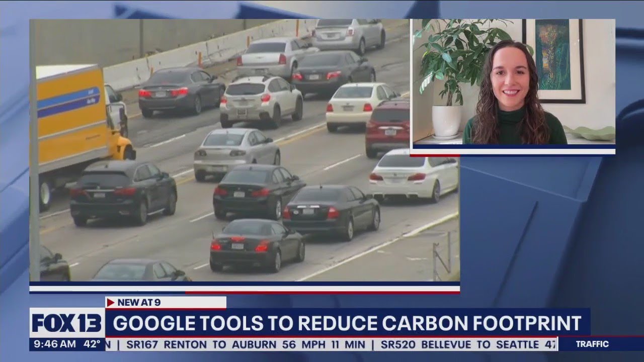Viewport: 644px width, 362px height.
Task: Click the FOX 13 logo
Action: (x=67, y=323)
